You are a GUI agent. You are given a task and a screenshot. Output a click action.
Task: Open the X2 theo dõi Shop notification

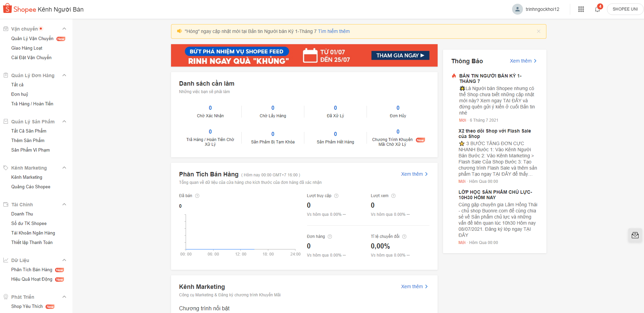pyautogui.click(x=495, y=134)
